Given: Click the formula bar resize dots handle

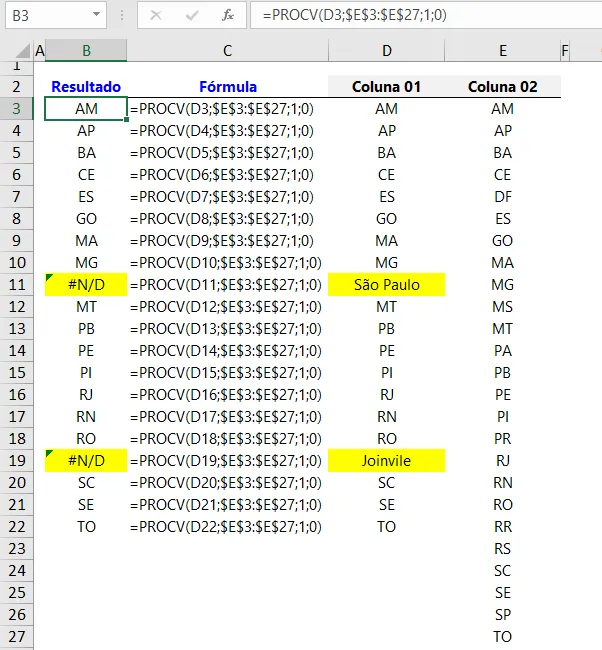Looking at the screenshot, I should [121, 15].
